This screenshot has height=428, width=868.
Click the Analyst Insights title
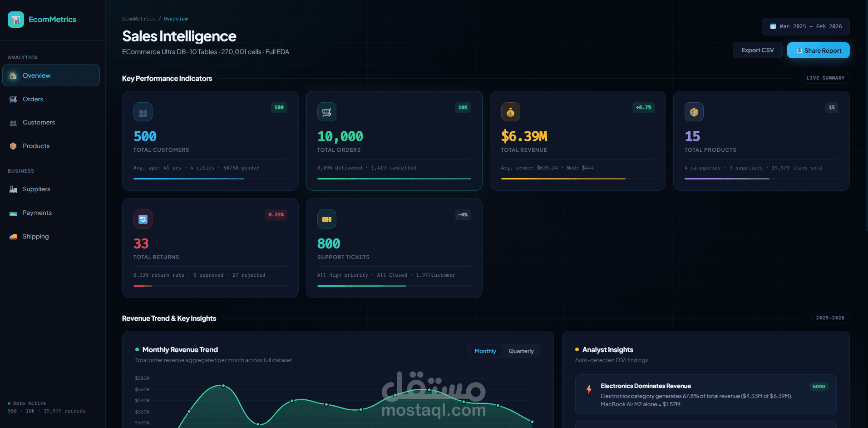608,349
